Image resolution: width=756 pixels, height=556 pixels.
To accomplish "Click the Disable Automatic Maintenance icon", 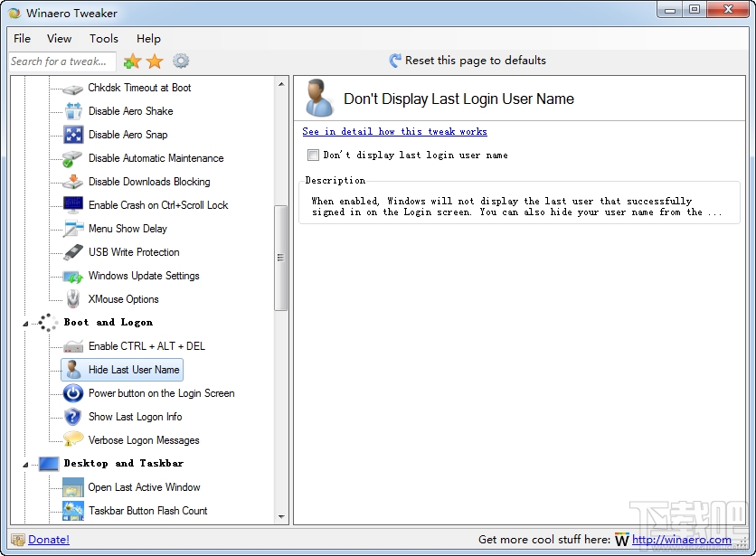I will [73, 158].
